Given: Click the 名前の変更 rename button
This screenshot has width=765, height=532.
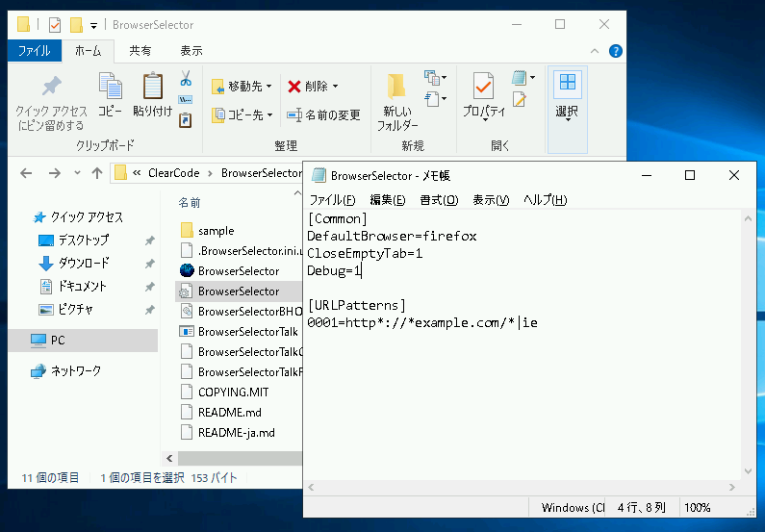Looking at the screenshot, I should pyautogui.click(x=323, y=115).
